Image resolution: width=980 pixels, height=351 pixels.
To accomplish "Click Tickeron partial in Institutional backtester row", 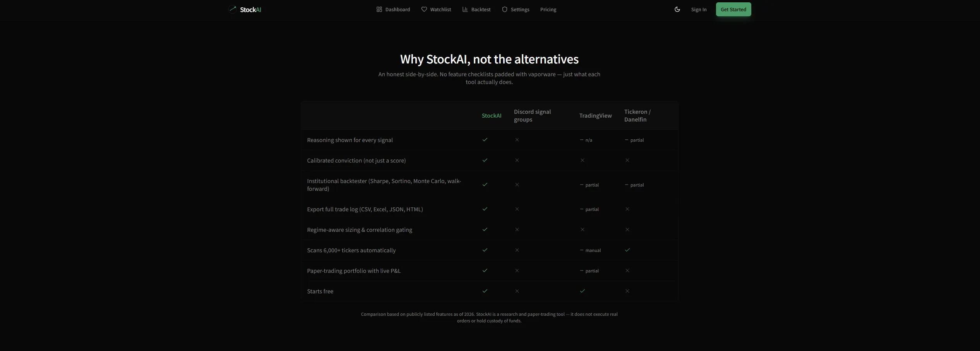I will [634, 185].
